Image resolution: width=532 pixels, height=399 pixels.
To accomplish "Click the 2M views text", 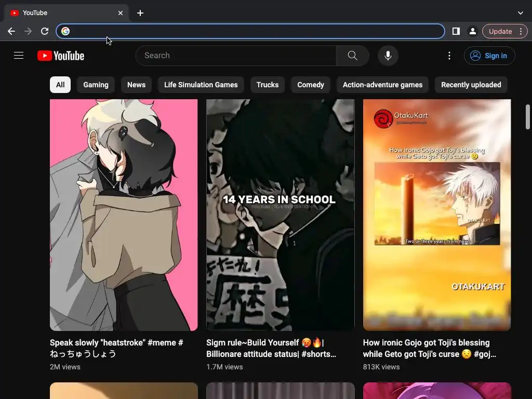I will [x=65, y=367].
